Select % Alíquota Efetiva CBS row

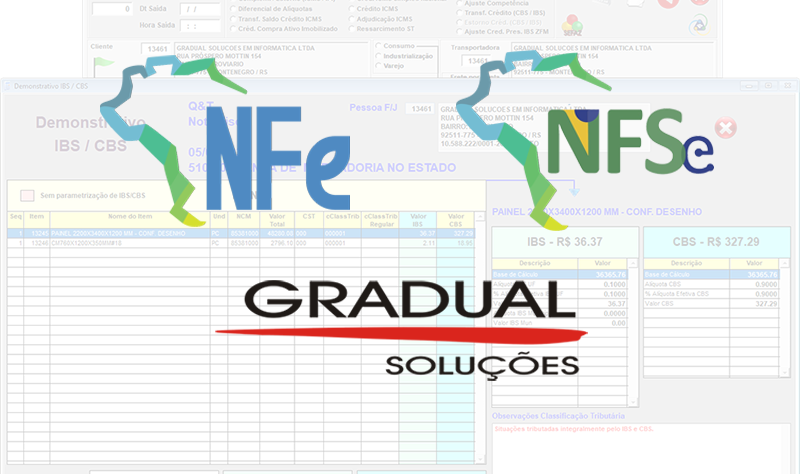pos(712,294)
